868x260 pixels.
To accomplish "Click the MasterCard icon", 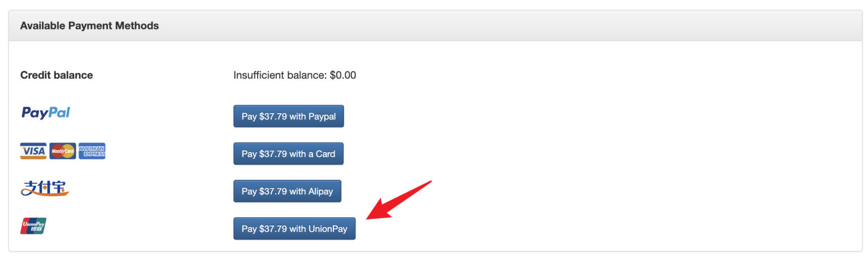I will tap(63, 151).
